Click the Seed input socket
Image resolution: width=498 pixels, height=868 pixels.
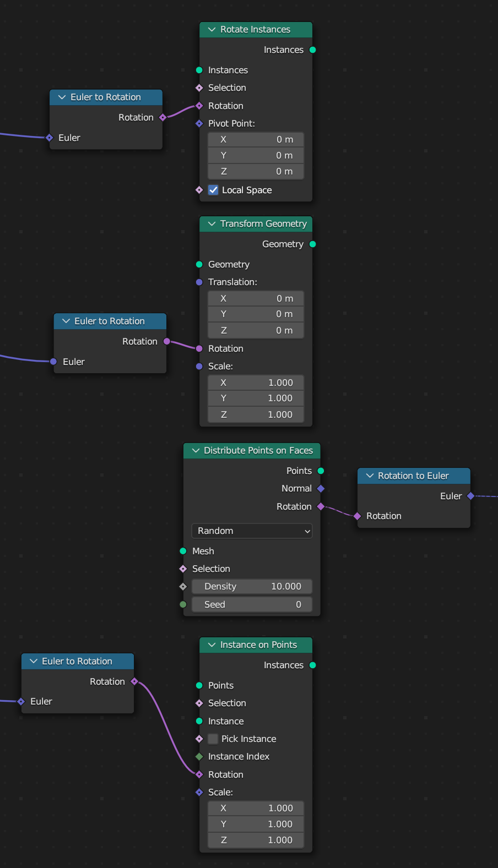[x=183, y=605]
